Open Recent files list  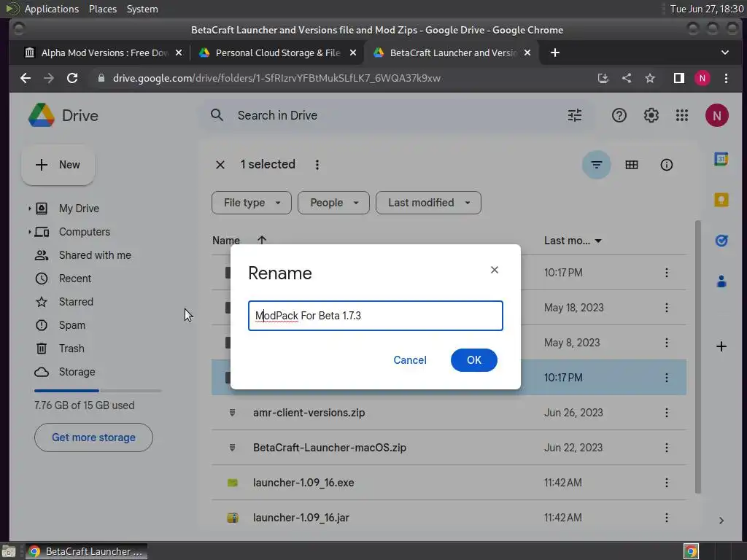(75, 279)
